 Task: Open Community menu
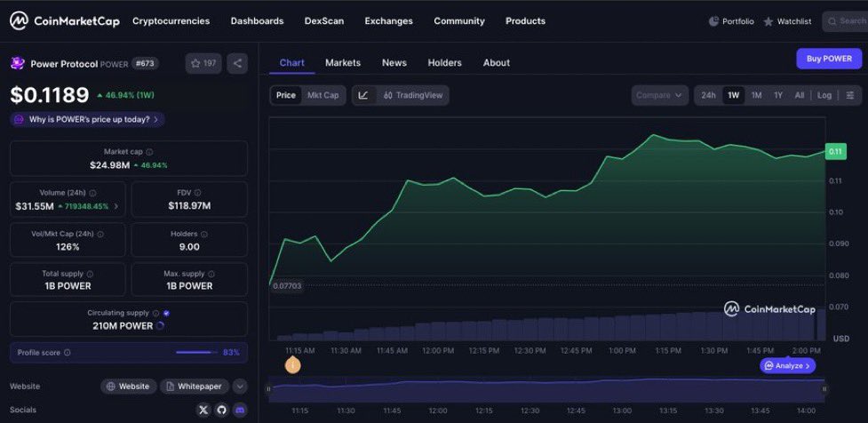tap(459, 21)
